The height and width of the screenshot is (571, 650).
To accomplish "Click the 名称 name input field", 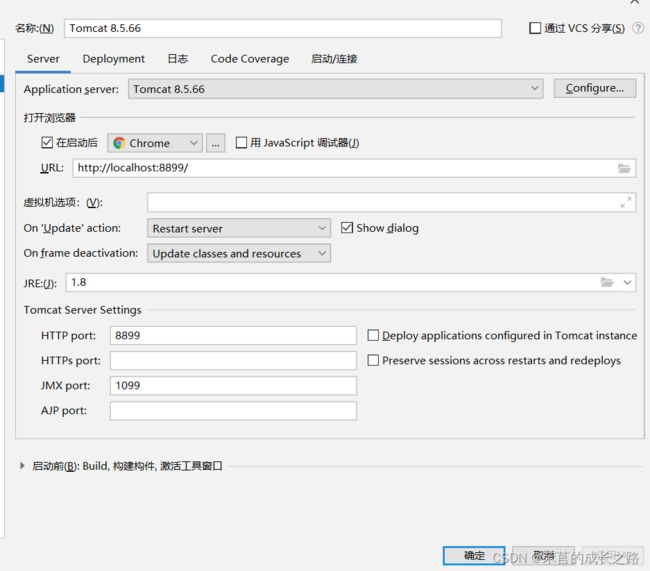I will coord(283,28).
